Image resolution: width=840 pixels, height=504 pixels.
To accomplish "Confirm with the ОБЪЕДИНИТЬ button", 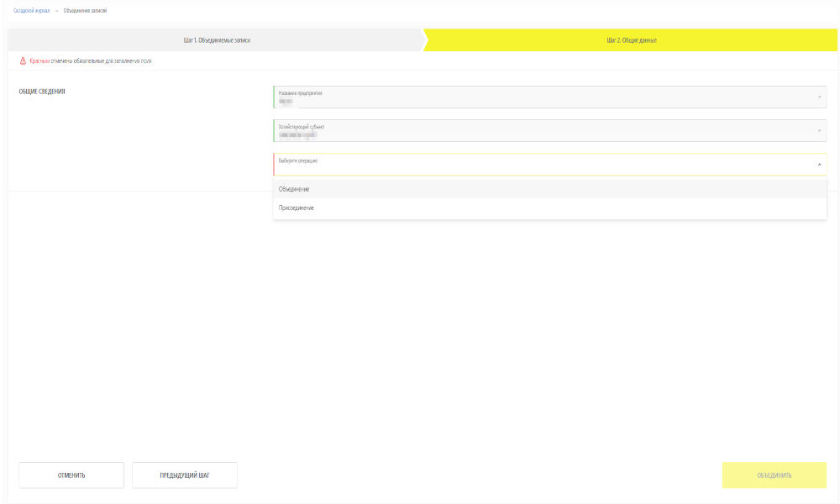I will click(x=774, y=475).
